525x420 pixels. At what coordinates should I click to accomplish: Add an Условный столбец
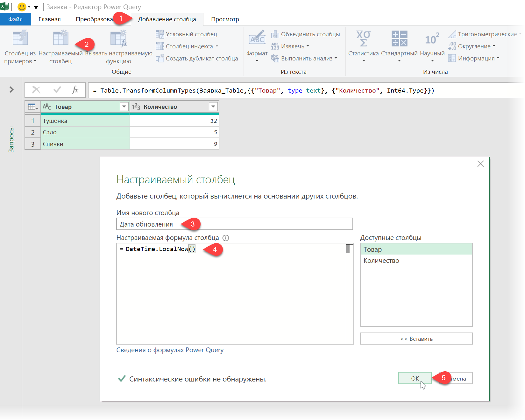[x=187, y=34]
